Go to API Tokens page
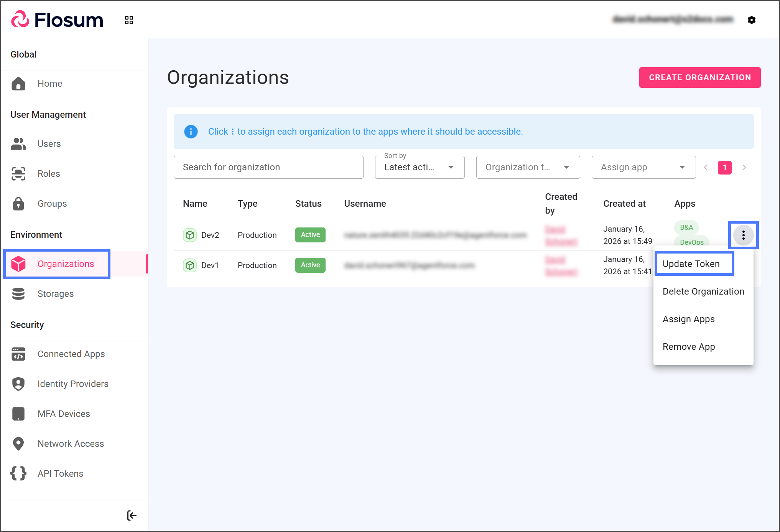The width and height of the screenshot is (780, 532). coord(60,474)
